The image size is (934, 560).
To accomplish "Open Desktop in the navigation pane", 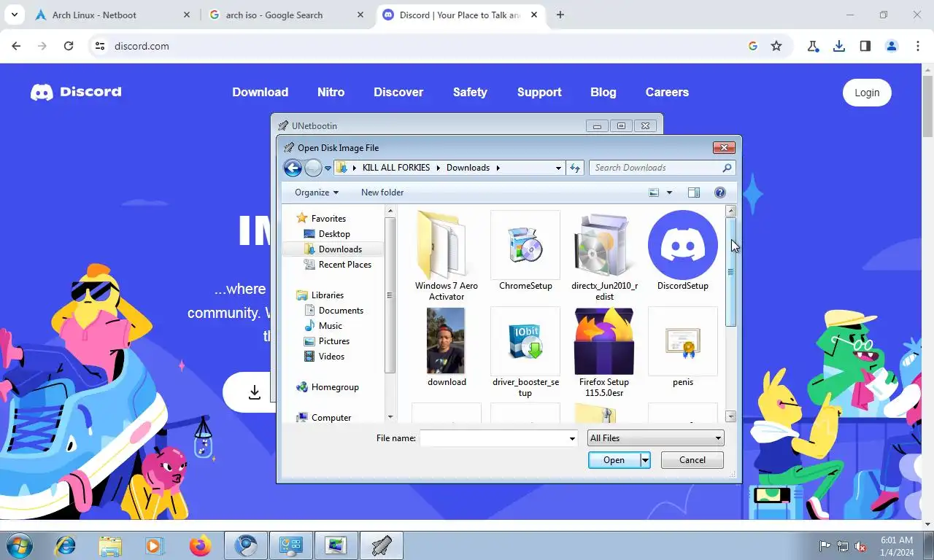I will click(x=334, y=234).
